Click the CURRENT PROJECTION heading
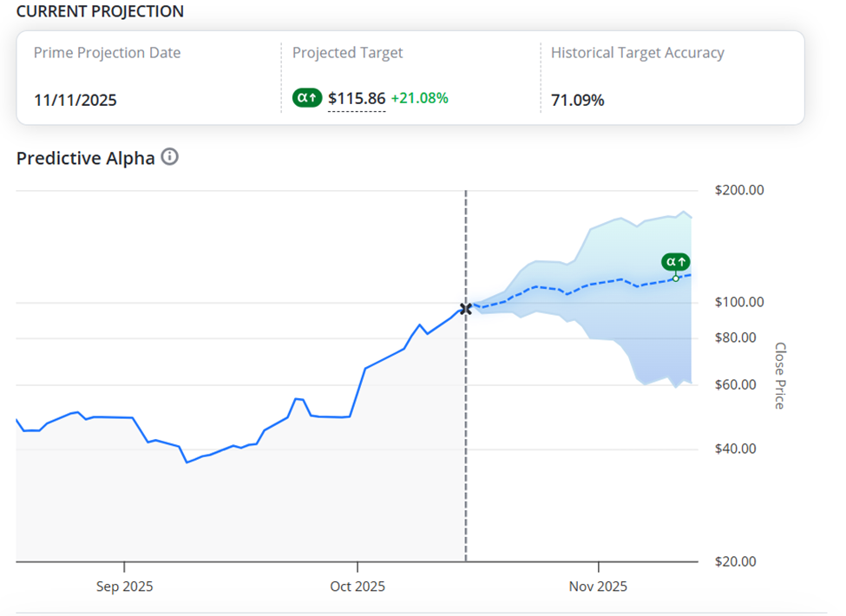 [100, 11]
